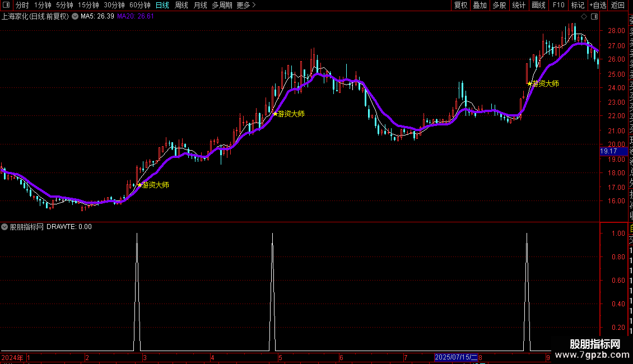The image size is (633, 364).
Task: Click the May 游资大师 star signal
Action: (x=275, y=114)
